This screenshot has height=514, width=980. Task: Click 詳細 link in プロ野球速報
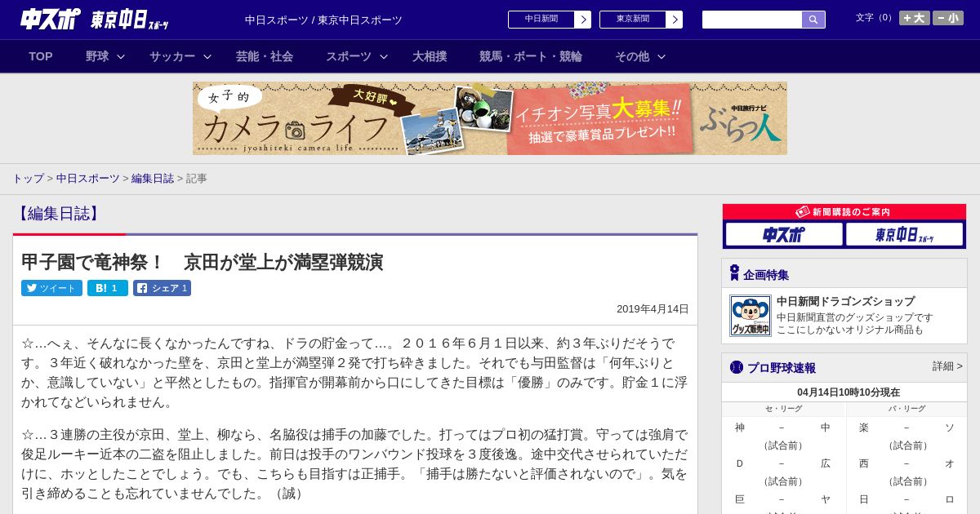[947, 366]
